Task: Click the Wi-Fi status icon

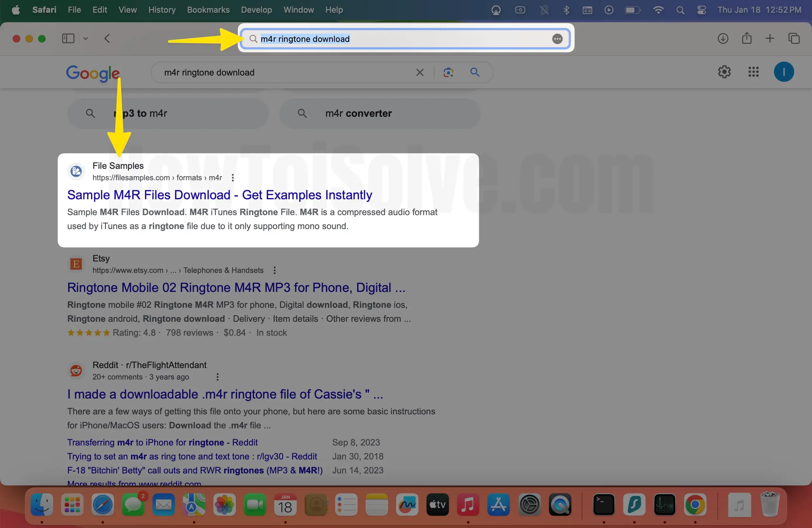Action: point(658,10)
